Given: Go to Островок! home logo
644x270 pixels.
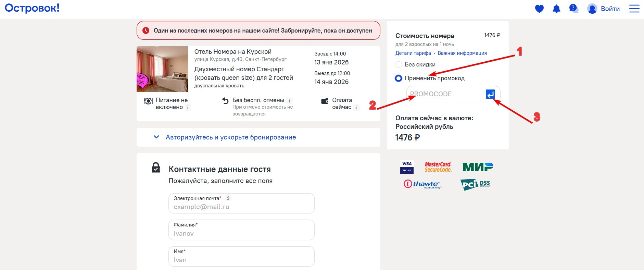Looking at the screenshot, I should (x=32, y=8).
